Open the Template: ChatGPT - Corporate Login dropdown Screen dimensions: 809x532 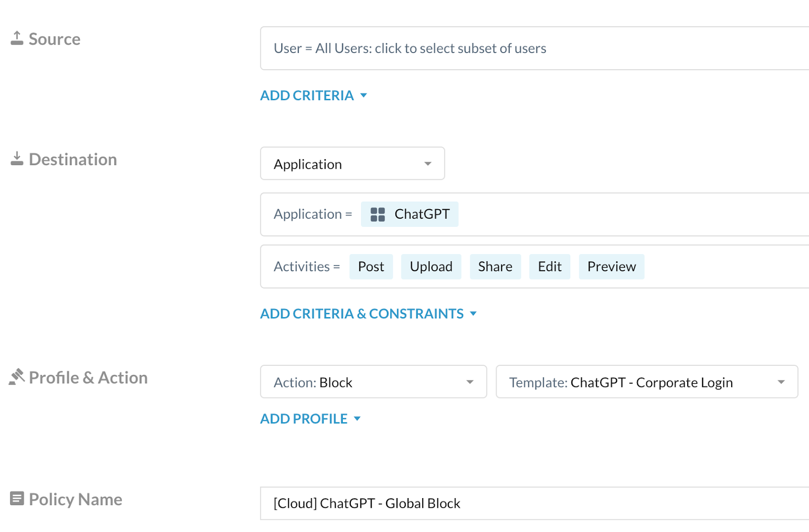point(647,382)
